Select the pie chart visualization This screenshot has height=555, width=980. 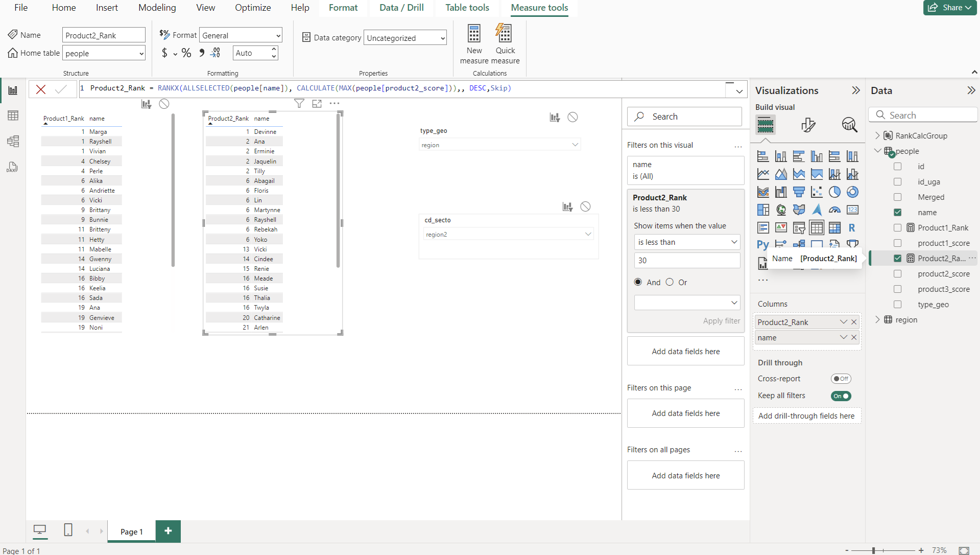click(834, 192)
